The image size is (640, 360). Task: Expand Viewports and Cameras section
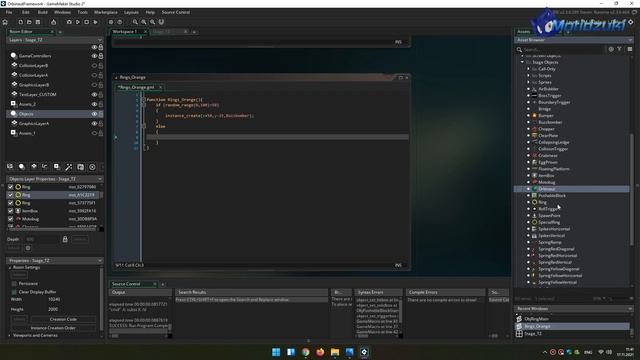[10, 336]
